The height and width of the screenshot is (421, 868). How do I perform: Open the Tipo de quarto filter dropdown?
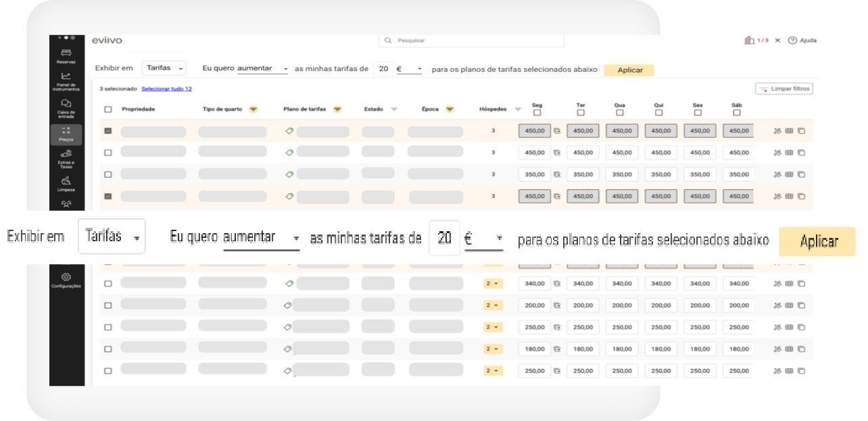click(x=254, y=109)
